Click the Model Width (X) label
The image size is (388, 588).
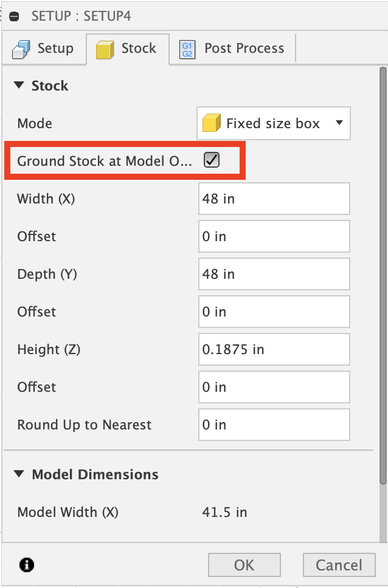(x=68, y=512)
